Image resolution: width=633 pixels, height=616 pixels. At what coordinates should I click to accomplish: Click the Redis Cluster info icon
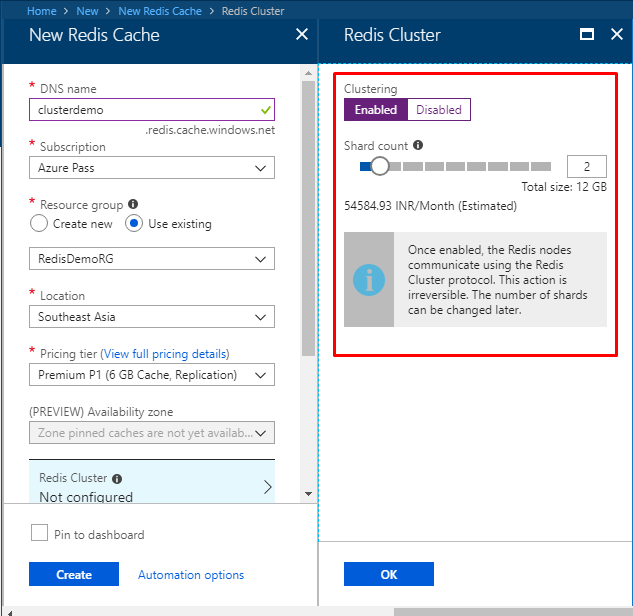click(x=117, y=479)
